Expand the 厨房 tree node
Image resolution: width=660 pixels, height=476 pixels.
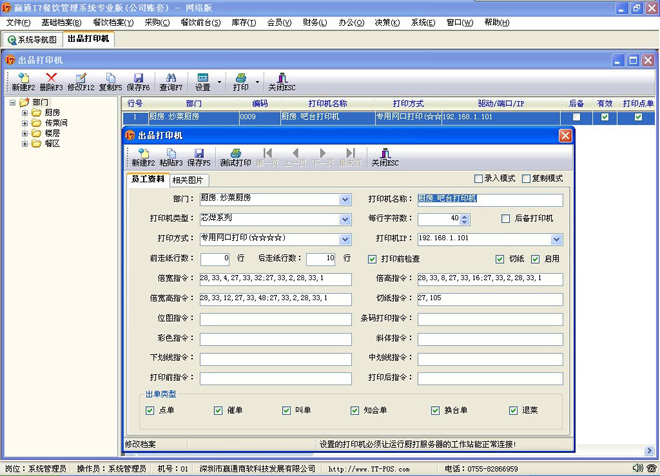24,113
